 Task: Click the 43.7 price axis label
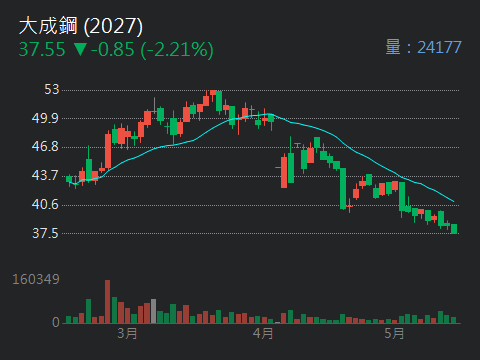click(45, 175)
